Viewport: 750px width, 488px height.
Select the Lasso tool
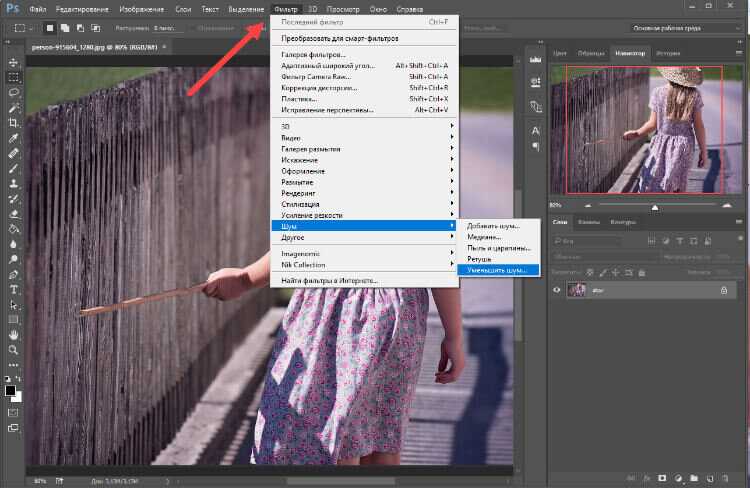tap(13, 92)
